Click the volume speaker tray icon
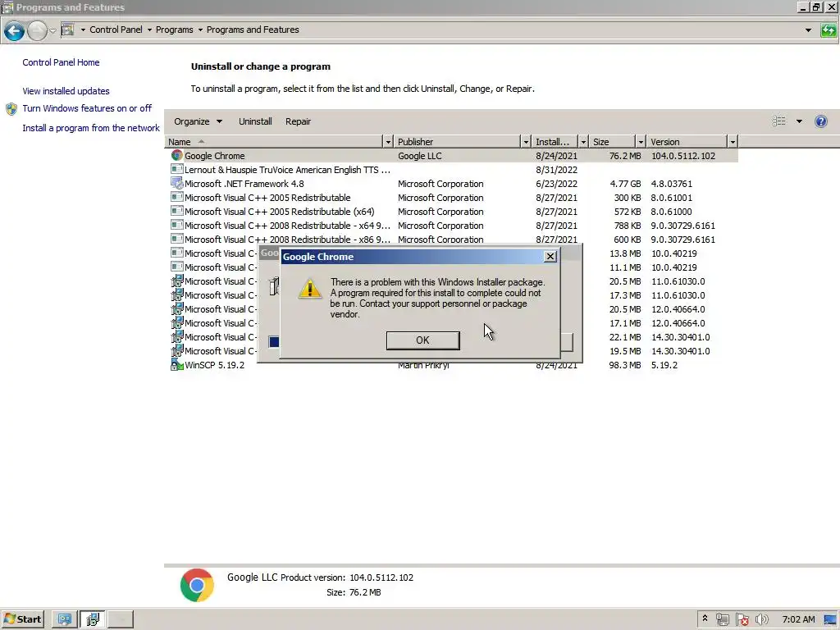Image resolution: width=840 pixels, height=630 pixels. [x=761, y=620]
